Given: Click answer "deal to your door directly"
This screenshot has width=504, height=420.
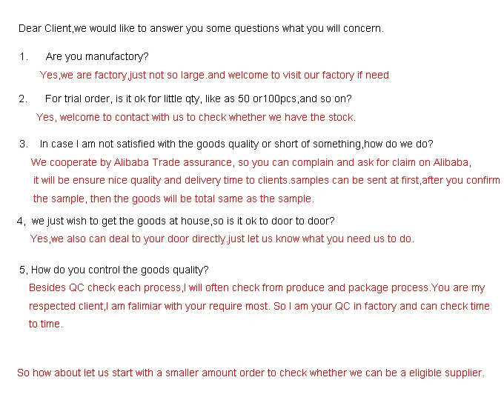Looking at the screenshot, I should 222,239.
